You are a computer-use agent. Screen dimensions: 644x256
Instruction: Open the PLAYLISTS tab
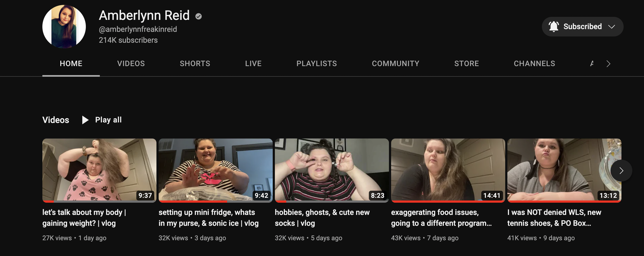pos(317,64)
